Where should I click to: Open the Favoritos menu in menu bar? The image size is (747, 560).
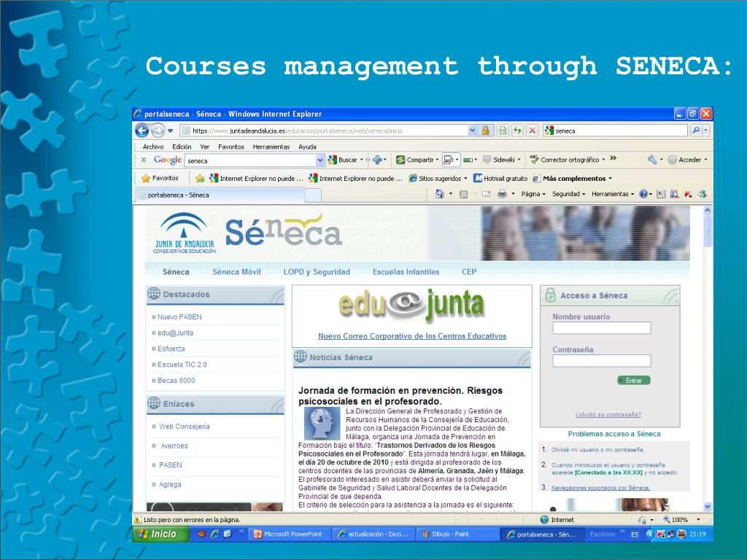click(x=231, y=147)
